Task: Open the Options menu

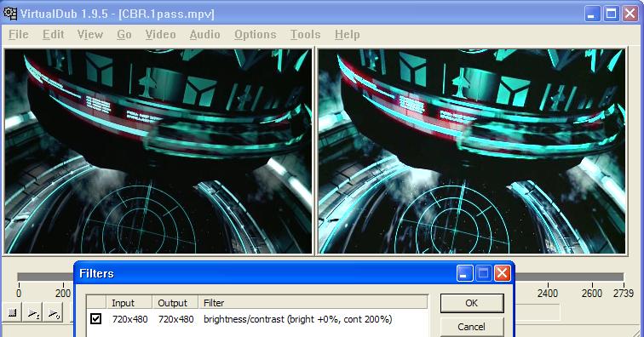Action: coord(255,35)
